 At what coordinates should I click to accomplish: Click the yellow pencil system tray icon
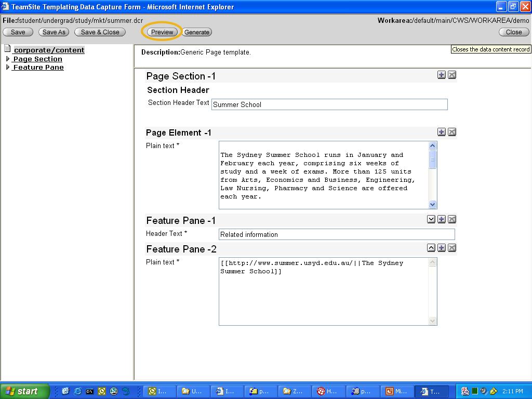pyautogui.click(x=494, y=391)
